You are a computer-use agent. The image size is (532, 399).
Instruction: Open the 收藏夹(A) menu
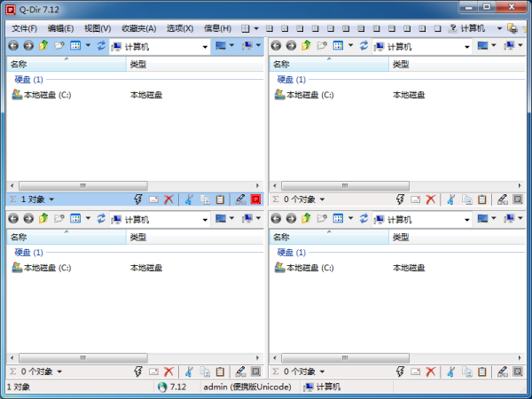pyautogui.click(x=139, y=28)
